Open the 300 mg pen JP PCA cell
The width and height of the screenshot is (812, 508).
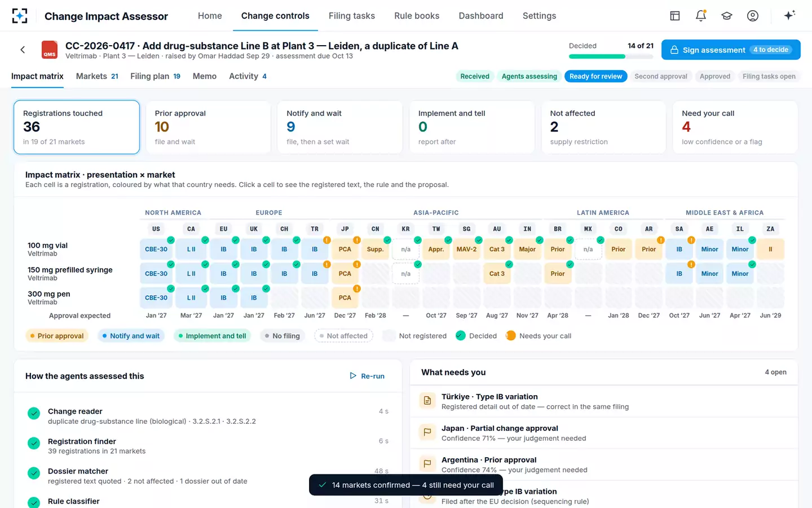[x=345, y=297]
